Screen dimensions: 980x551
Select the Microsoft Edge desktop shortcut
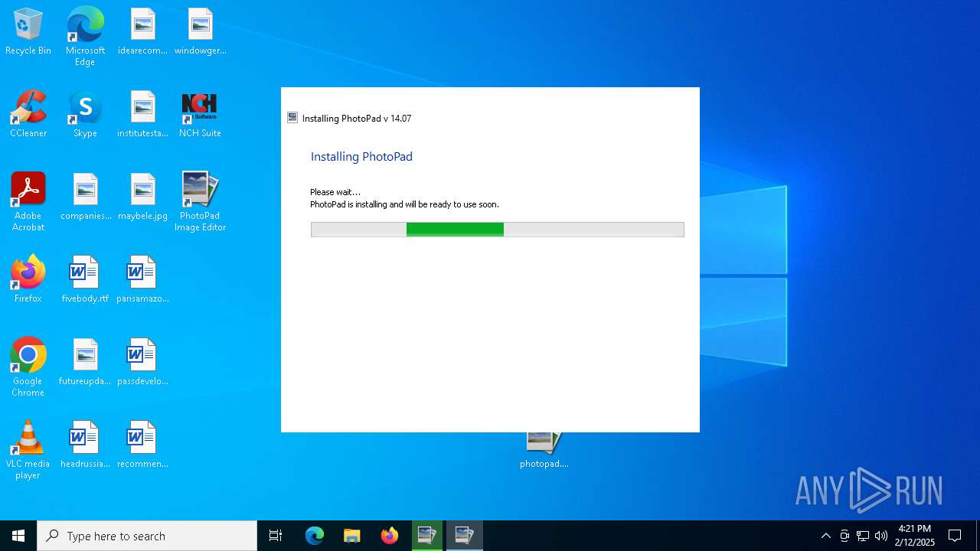point(85,36)
